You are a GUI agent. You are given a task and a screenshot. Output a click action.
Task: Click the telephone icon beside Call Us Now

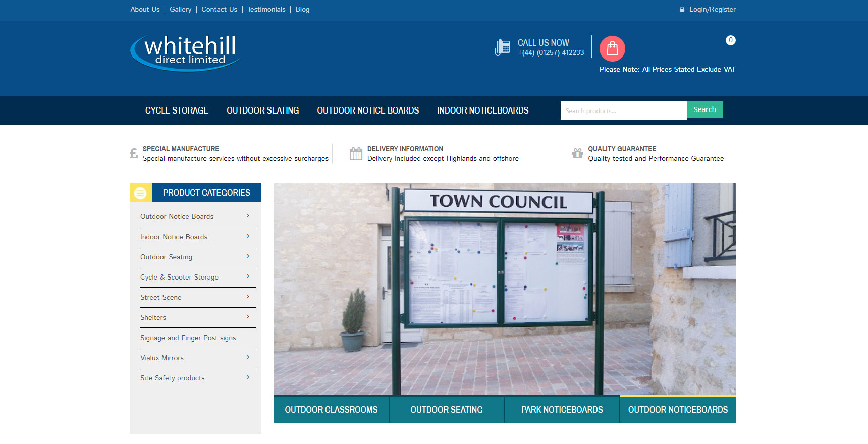[502, 47]
